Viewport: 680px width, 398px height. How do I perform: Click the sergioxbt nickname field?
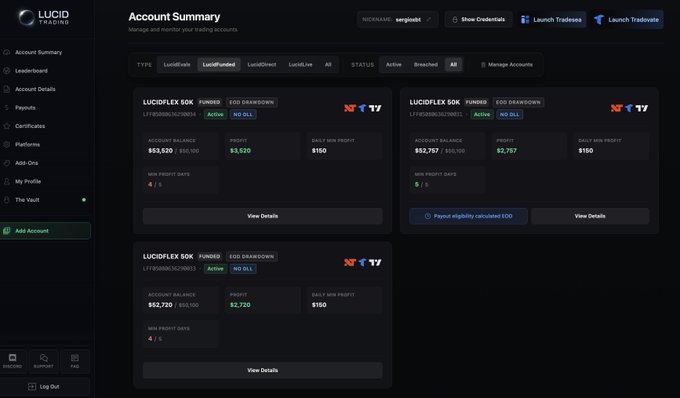(x=398, y=20)
